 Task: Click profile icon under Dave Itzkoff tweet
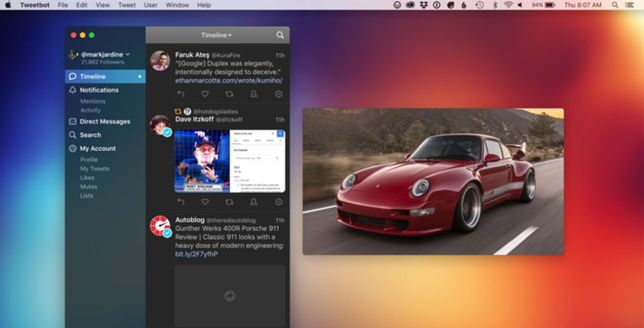point(253,202)
